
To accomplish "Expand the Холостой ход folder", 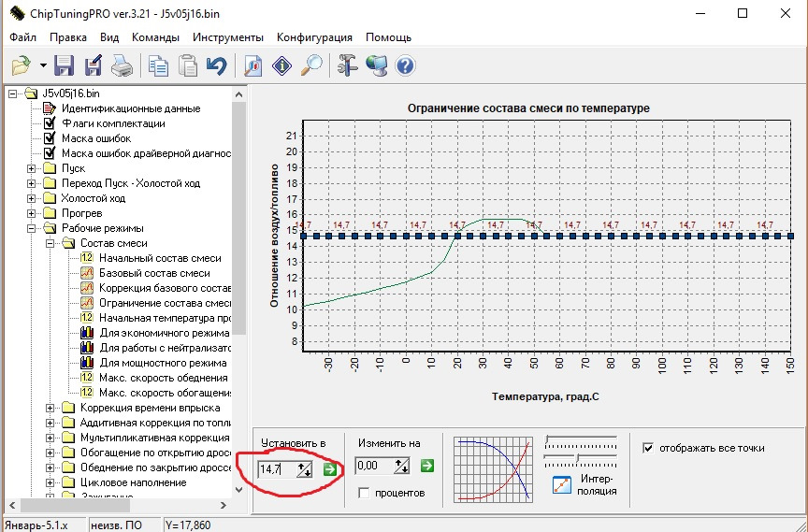I will pyautogui.click(x=32, y=199).
